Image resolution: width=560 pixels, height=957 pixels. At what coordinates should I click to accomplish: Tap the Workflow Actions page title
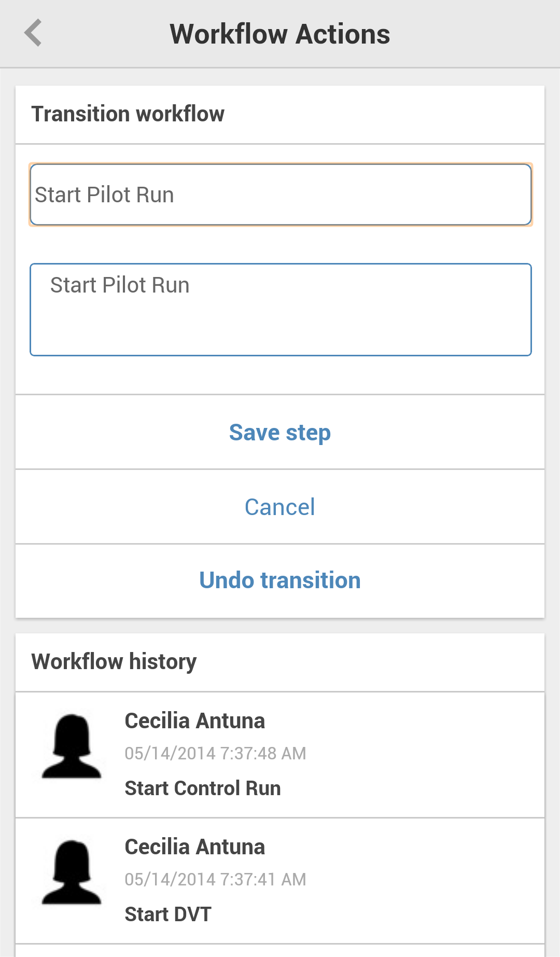pos(280,34)
